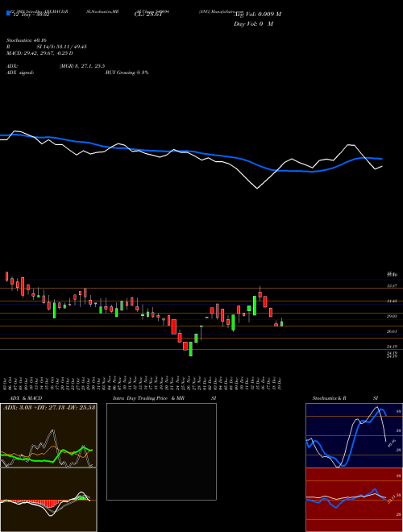
Task: Open the red-background RSI chart
Action: [x=354, y=500]
